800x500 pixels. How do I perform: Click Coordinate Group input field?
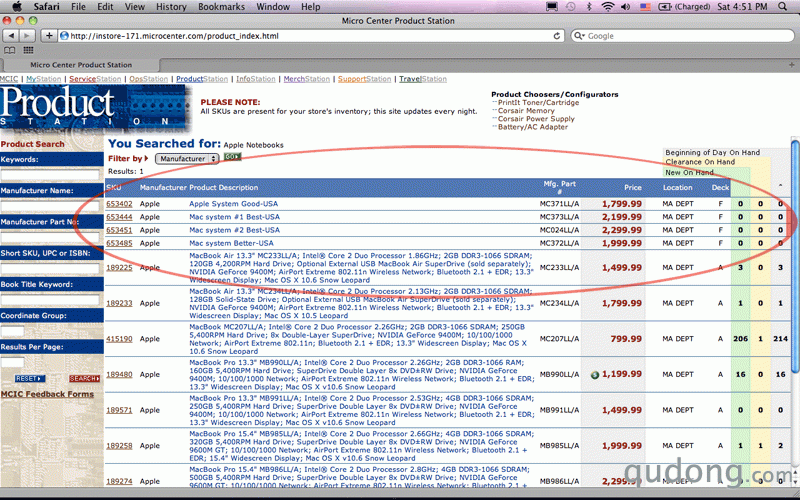coord(12,331)
